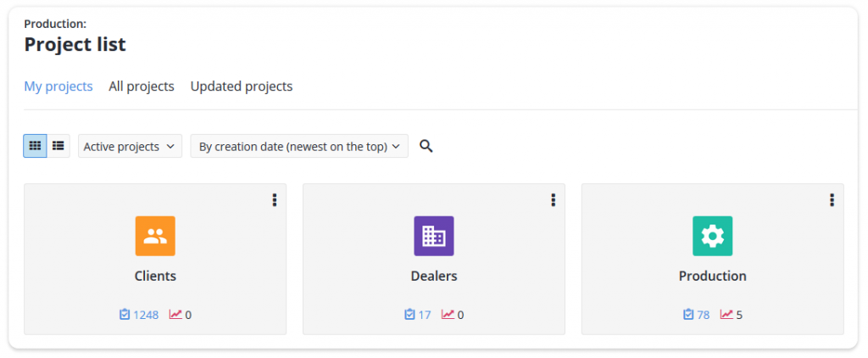The image size is (868, 358).
Task: Switch to list view layout
Action: pyautogui.click(x=58, y=146)
